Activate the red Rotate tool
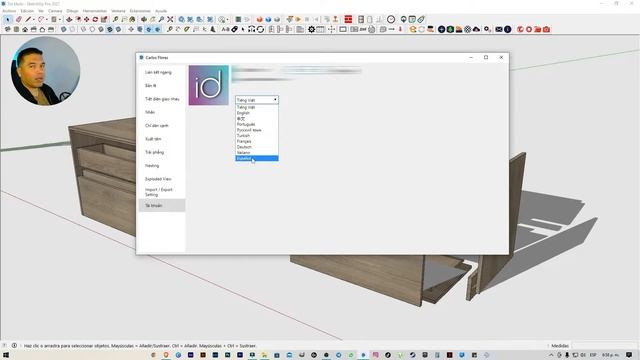640x360 pixels. click(x=95, y=19)
